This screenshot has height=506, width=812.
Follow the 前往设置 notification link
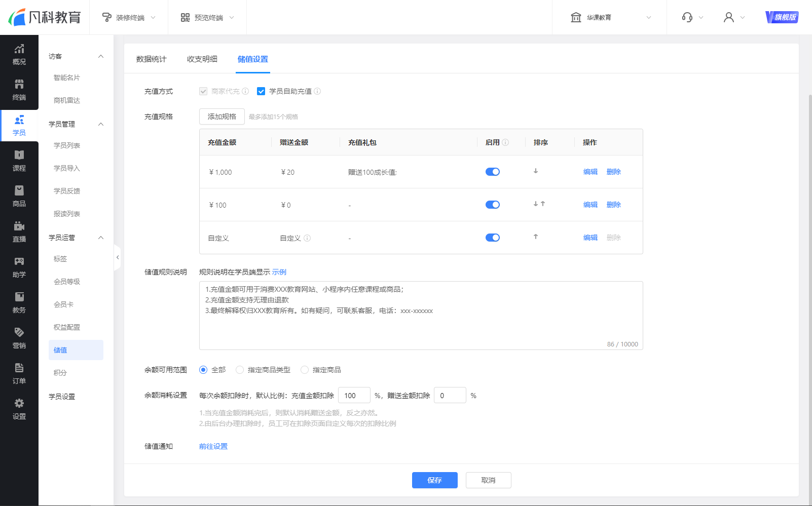point(213,446)
